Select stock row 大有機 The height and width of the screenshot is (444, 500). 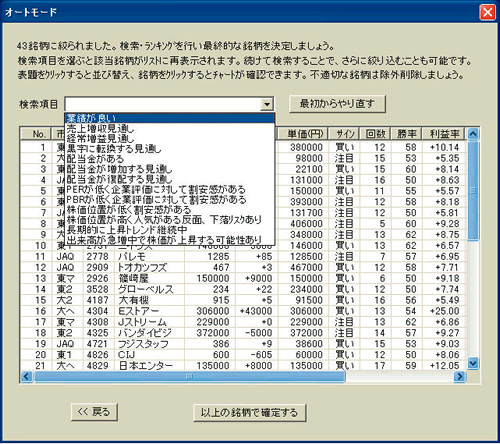(x=243, y=300)
